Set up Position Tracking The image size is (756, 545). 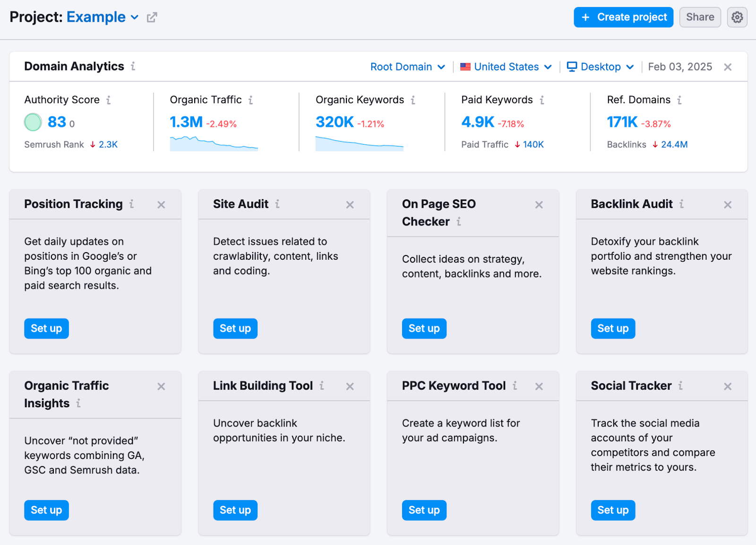pyautogui.click(x=46, y=328)
